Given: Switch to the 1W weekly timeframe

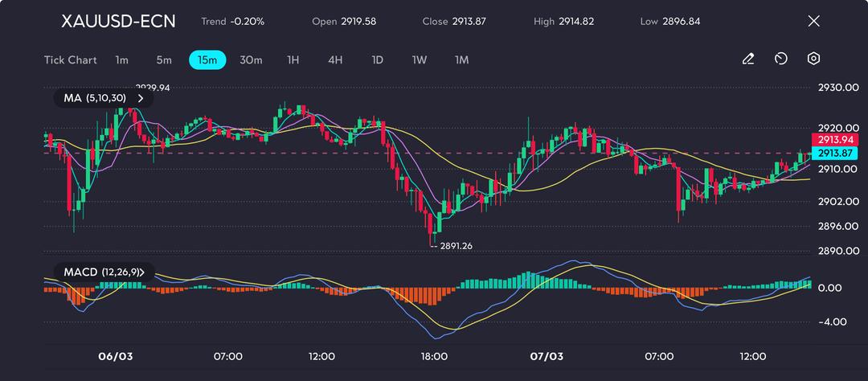Looking at the screenshot, I should pyautogui.click(x=420, y=60).
